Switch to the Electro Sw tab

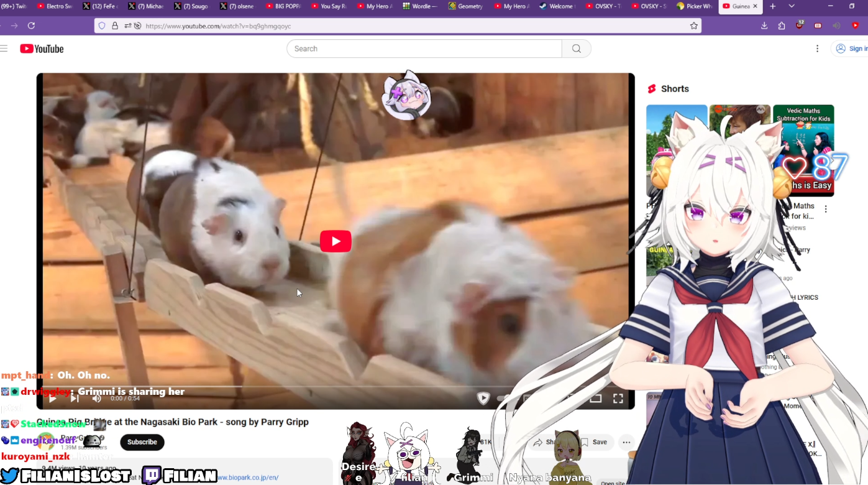click(55, 6)
